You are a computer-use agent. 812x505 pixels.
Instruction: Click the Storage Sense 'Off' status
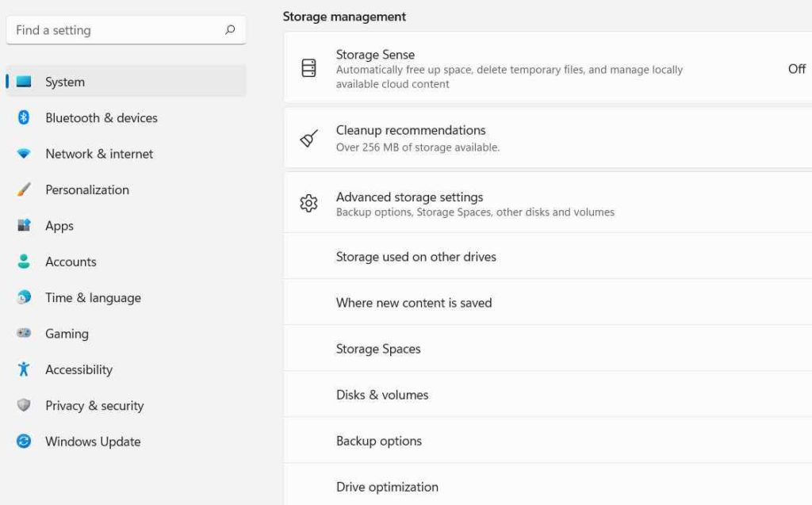796,68
